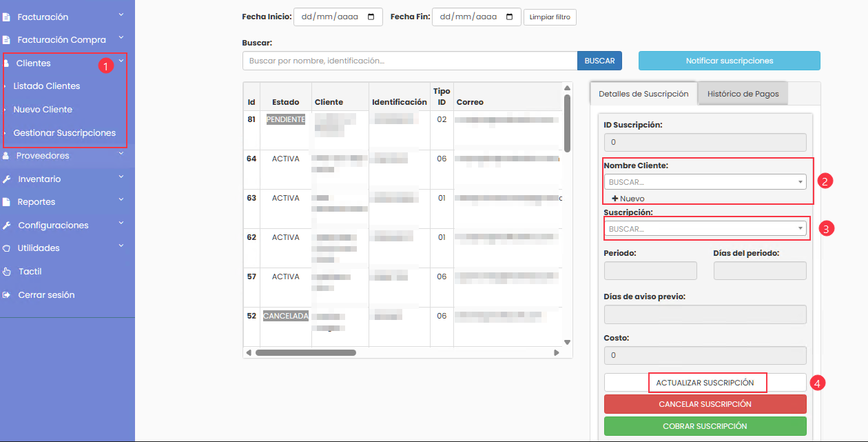The image size is (868, 442).
Task: Click ACTUALIZAR SUSCRIPCIÓN button
Action: [x=705, y=383]
